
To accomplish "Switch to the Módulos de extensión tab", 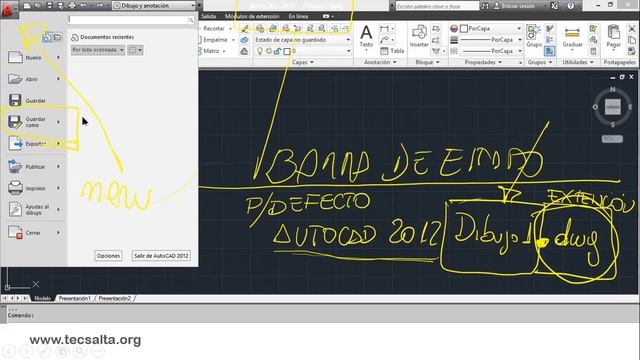I will pyautogui.click(x=252, y=16).
